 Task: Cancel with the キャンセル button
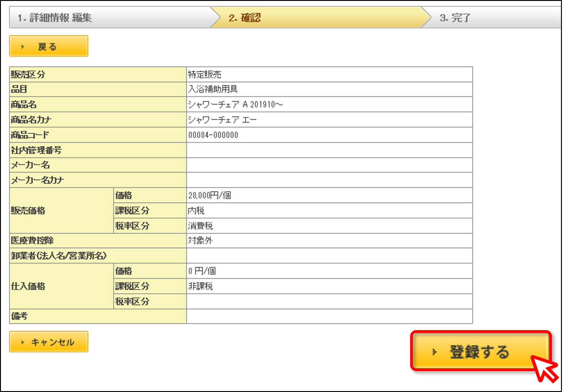click(48, 342)
